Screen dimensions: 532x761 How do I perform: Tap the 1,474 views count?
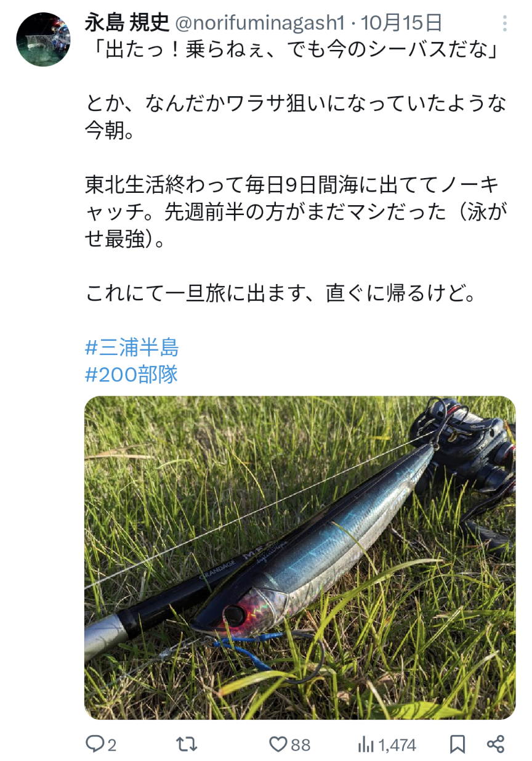[397, 745]
